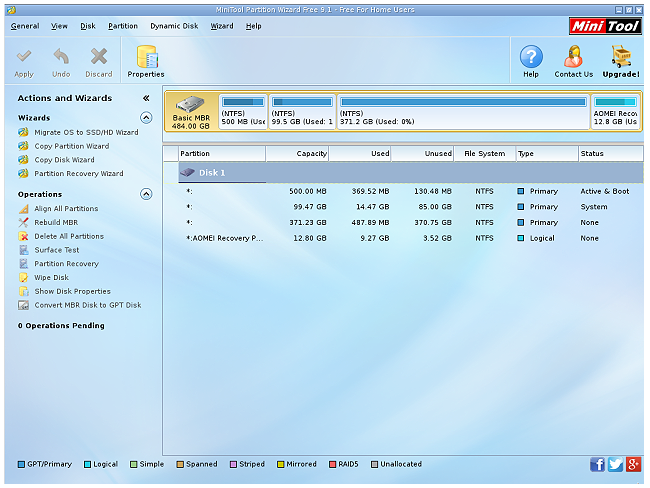Open the Help menu
The width and height of the screenshot is (650, 488).
click(x=254, y=26)
